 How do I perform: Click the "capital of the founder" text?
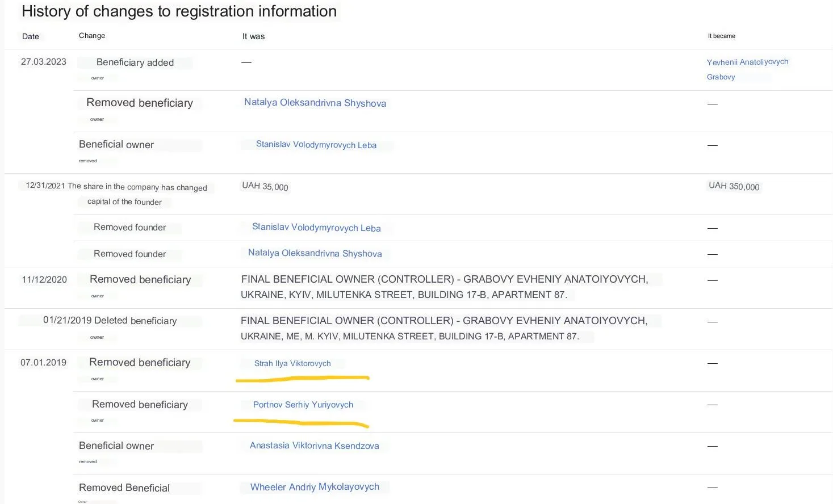pos(124,201)
